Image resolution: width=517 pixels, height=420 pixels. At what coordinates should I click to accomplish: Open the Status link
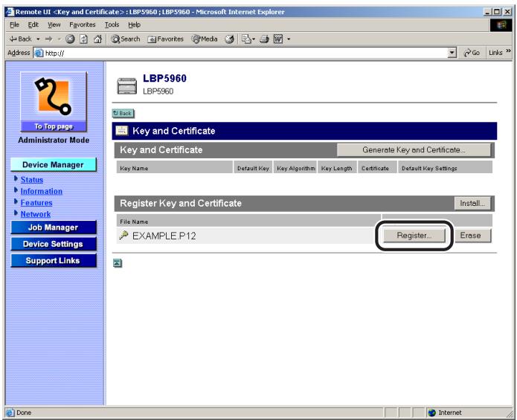pyautogui.click(x=32, y=180)
